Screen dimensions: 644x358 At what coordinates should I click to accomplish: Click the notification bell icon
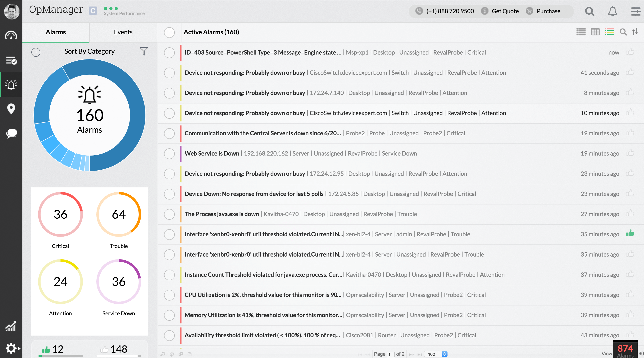[612, 11]
